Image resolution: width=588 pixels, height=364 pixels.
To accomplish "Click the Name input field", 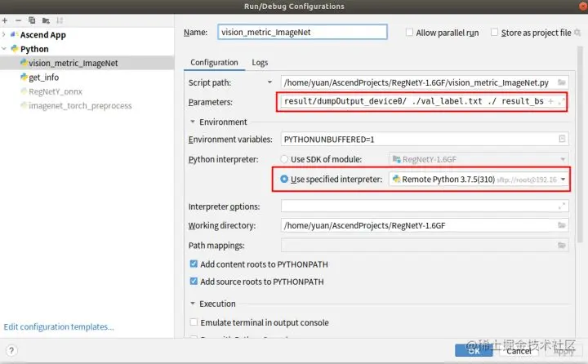I will [302, 33].
